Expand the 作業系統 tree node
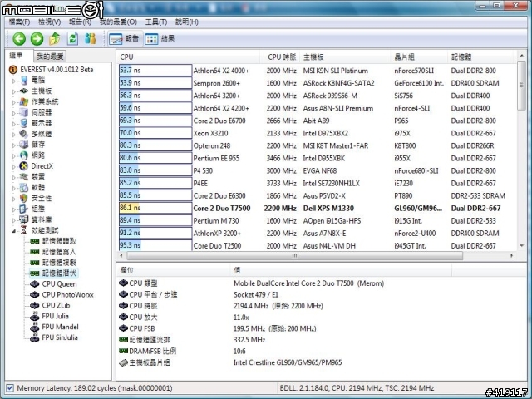 click(x=14, y=102)
